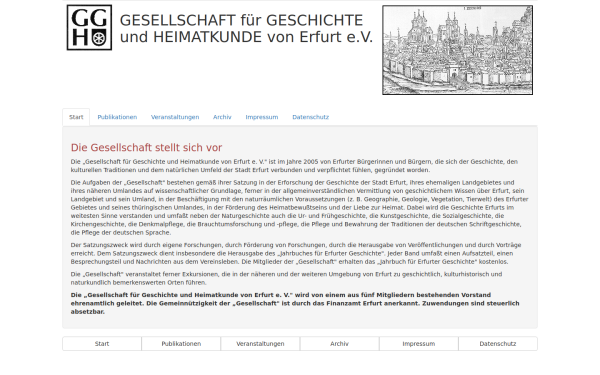Select the Start tab
600x375 pixels.
tap(76, 117)
